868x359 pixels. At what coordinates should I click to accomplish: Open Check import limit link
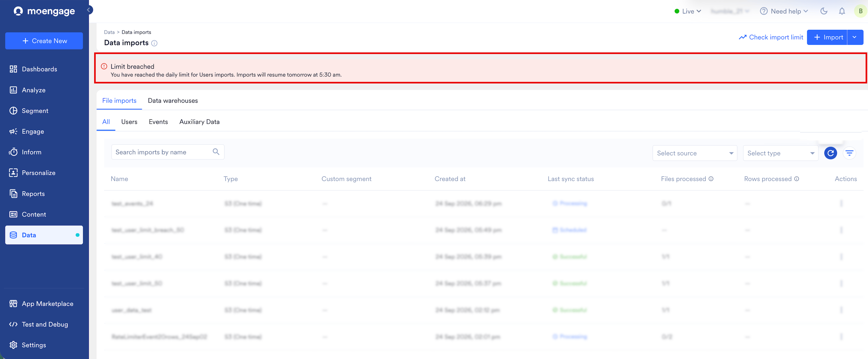(x=771, y=37)
